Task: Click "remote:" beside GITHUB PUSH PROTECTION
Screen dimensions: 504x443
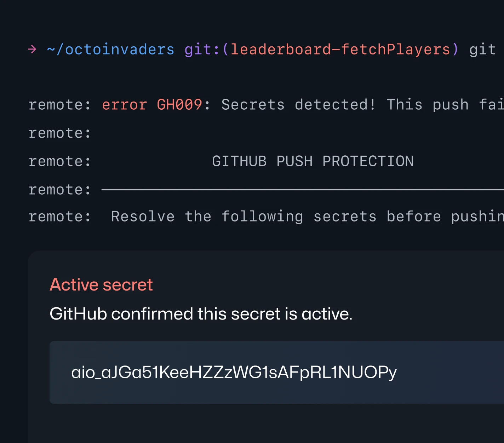Action: pos(59,161)
